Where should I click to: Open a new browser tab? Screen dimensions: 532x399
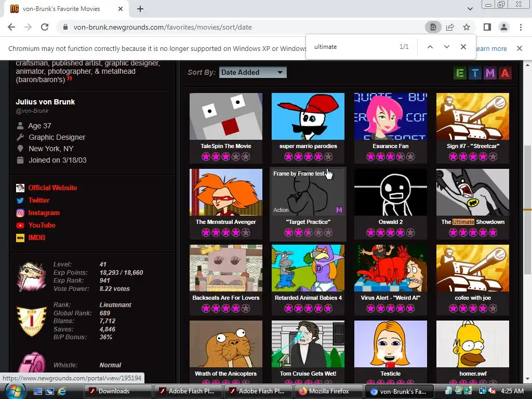pyautogui.click(x=140, y=9)
